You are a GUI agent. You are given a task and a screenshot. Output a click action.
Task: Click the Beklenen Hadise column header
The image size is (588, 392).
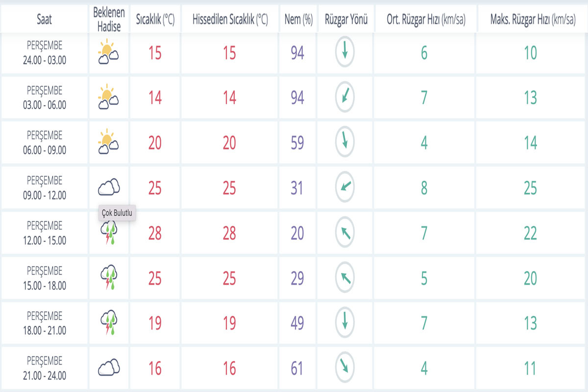[x=108, y=19]
